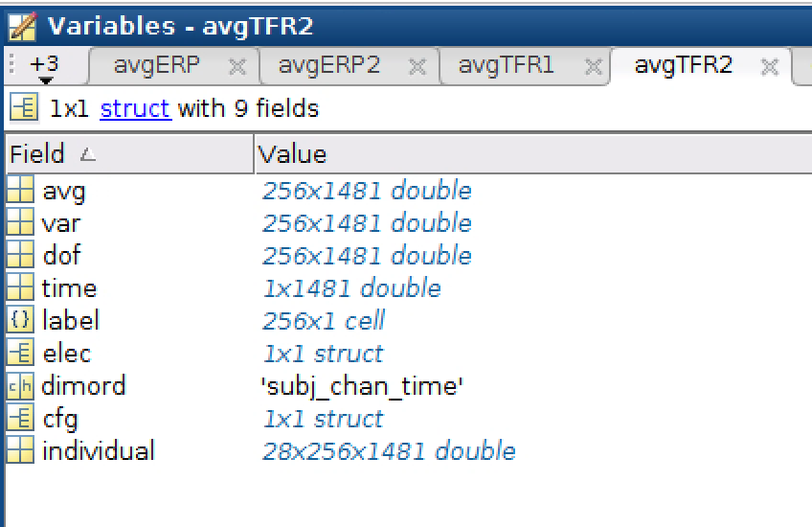The height and width of the screenshot is (527, 812).
Task: Close the avgTFR2 tab
Action: (769, 66)
